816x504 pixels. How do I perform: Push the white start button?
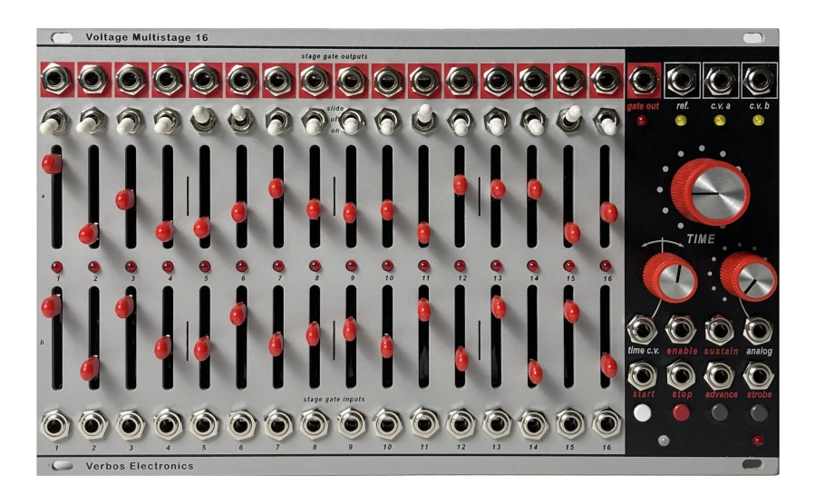(642, 413)
